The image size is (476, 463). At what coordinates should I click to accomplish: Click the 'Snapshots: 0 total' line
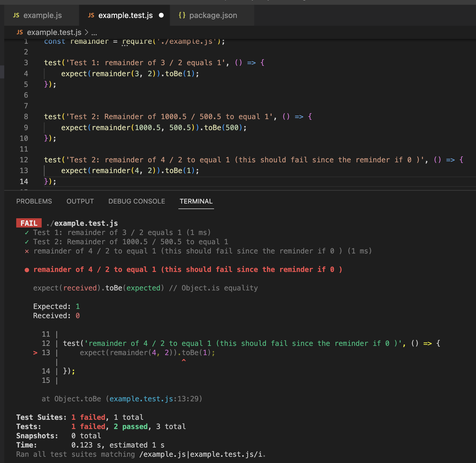59,436
